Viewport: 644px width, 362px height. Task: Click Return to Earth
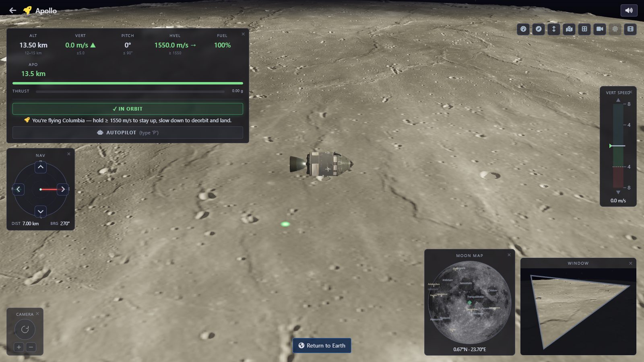[x=322, y=346]
